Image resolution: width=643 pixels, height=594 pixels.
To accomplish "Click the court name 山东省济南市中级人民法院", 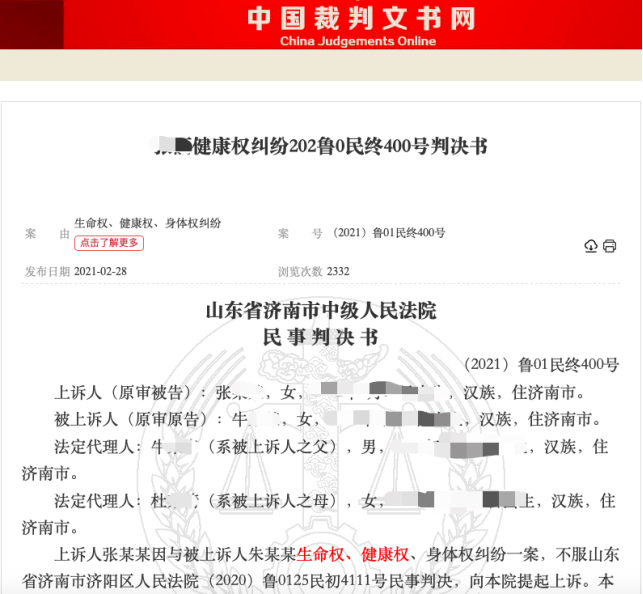I will (x=321, y=310).
